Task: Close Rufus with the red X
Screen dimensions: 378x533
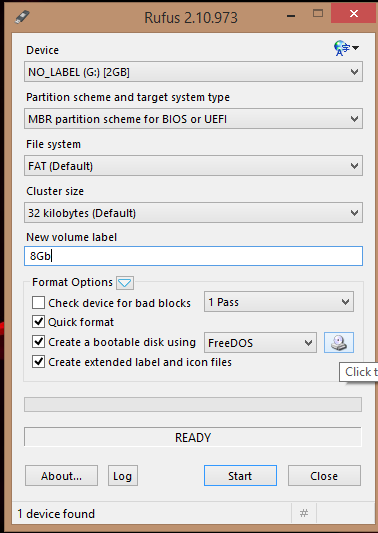Action: point(354,14)
